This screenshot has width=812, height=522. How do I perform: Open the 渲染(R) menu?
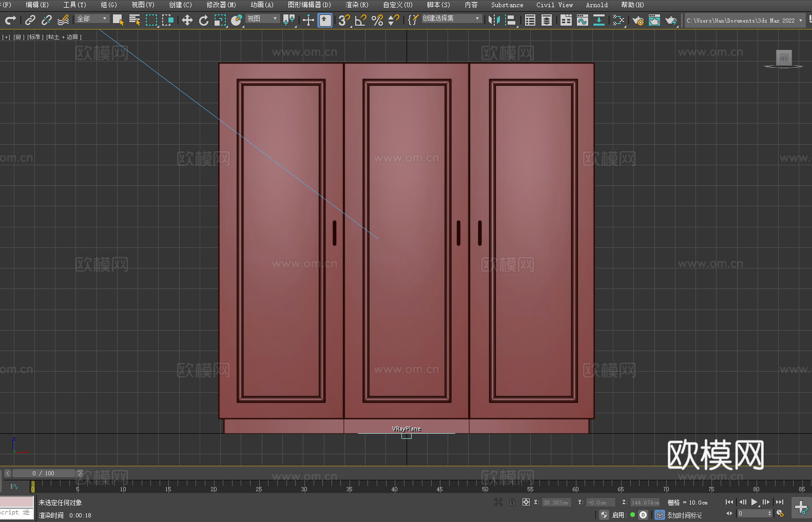357,5
